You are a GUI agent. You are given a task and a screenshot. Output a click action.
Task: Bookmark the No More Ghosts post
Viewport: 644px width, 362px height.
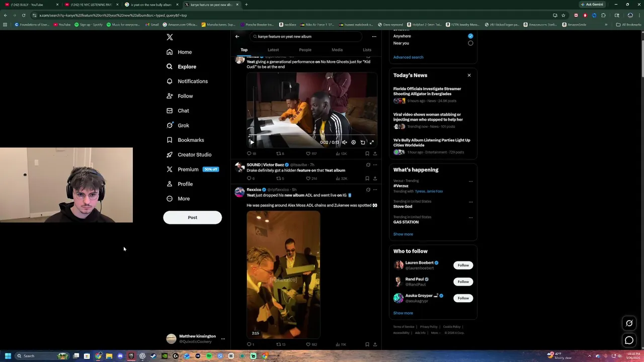pos(367,153)
